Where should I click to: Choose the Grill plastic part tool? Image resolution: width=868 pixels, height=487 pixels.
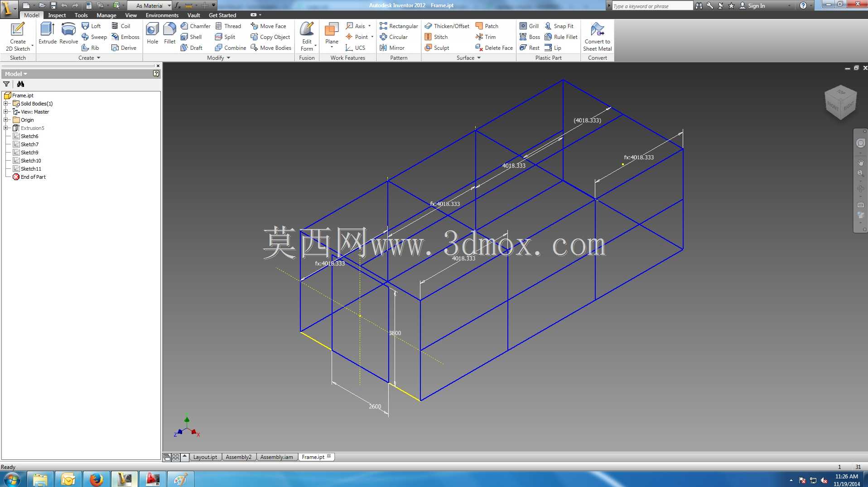[x=529, y=26]
